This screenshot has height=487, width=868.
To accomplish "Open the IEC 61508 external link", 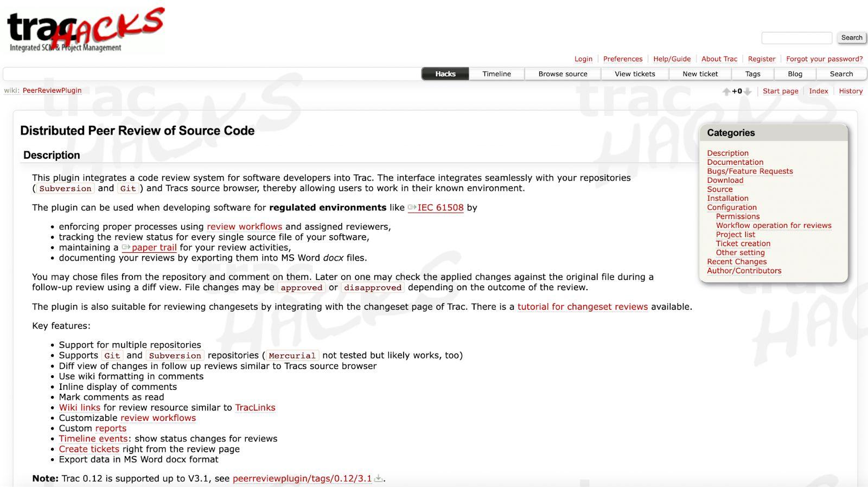I will click(x=436, y=208).
